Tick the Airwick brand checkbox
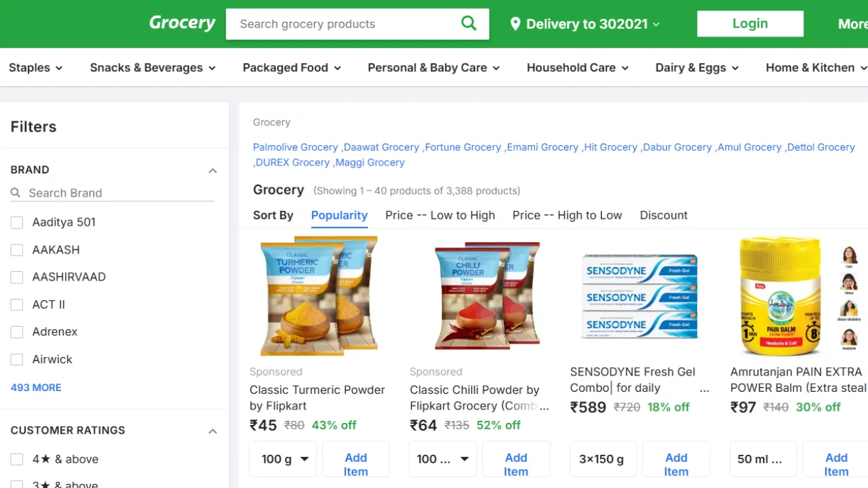 [x=16, y=359]
